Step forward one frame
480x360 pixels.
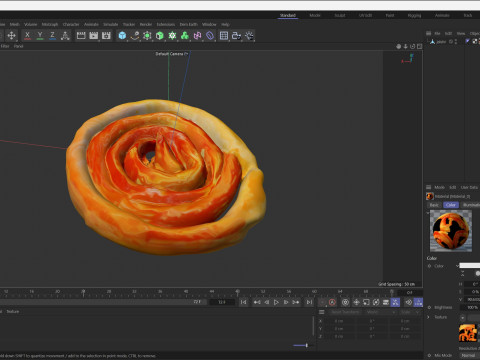[x=286, y=302]
